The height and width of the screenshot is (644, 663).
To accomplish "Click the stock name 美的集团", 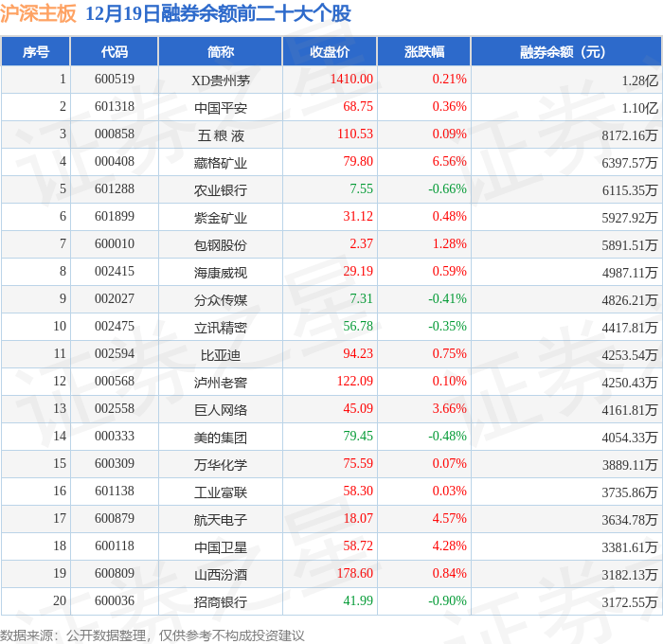I will tap(221, 438).
